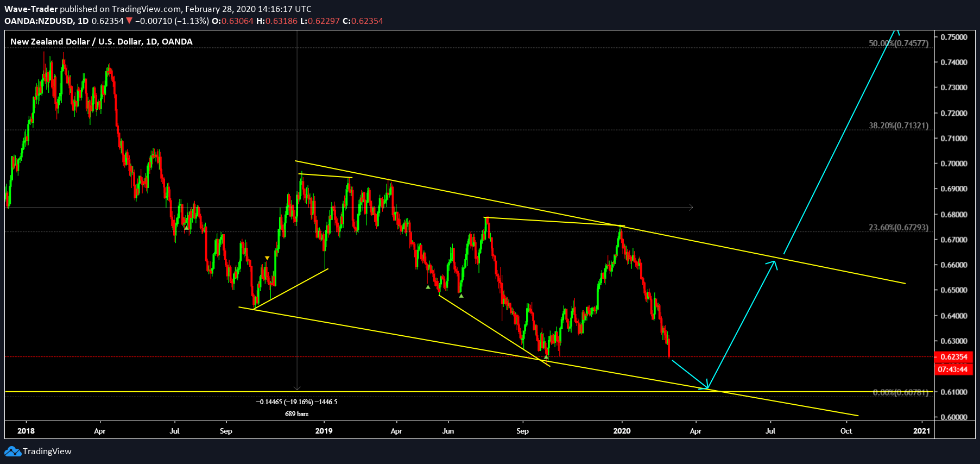Screen dimensions: 980x464
Task: Click the open value O:0.63064
Action: coord(232,21)
